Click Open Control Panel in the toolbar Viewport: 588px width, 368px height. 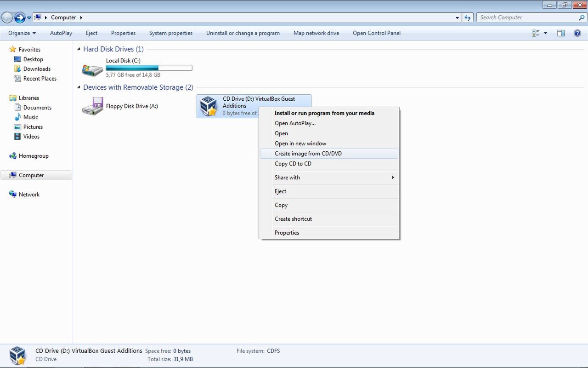tap(376, 33)
